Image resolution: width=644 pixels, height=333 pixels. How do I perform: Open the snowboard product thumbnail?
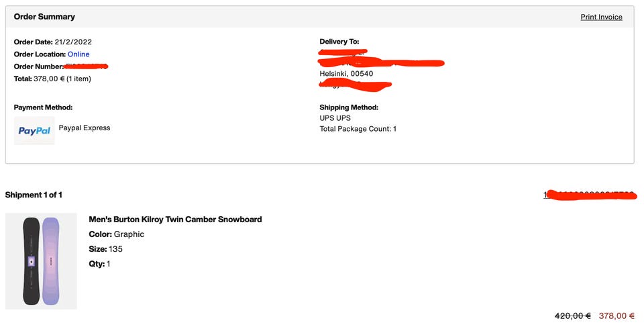[x=41, y=261]
